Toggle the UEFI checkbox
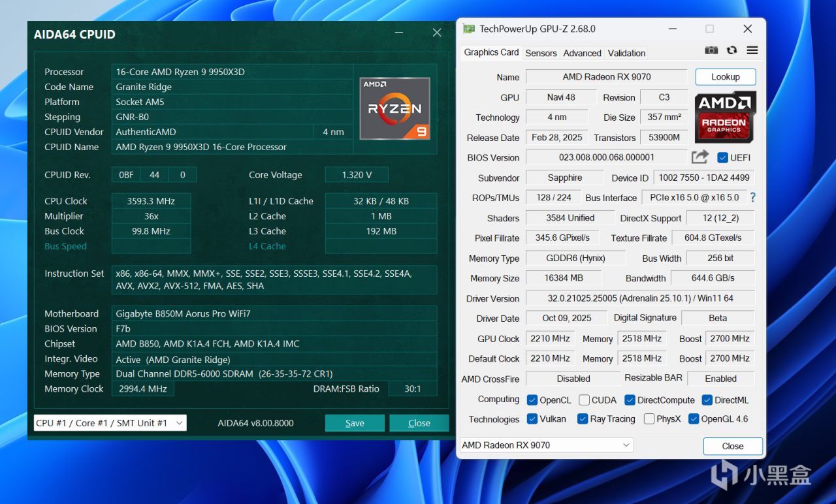This screenshot has height=504, width=836. 722,158
